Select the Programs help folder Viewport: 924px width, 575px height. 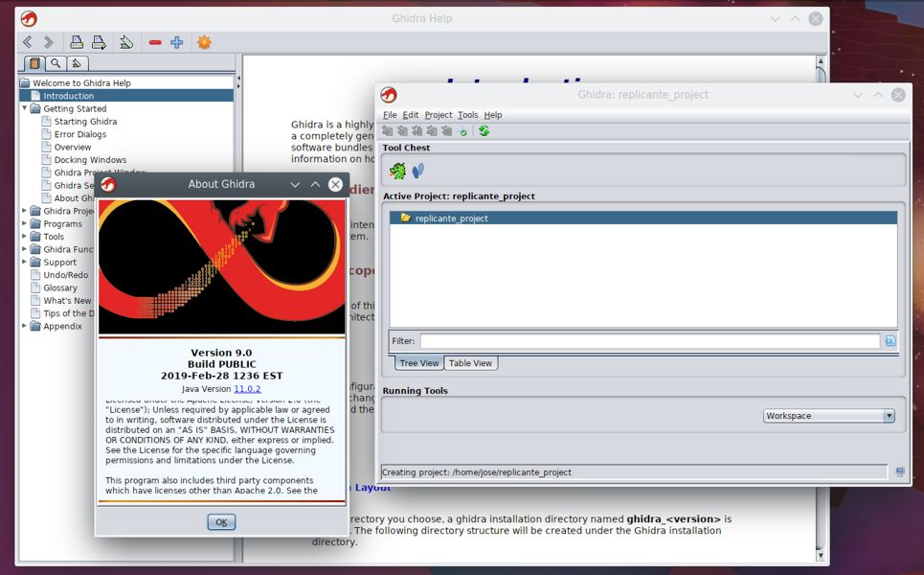62,224
